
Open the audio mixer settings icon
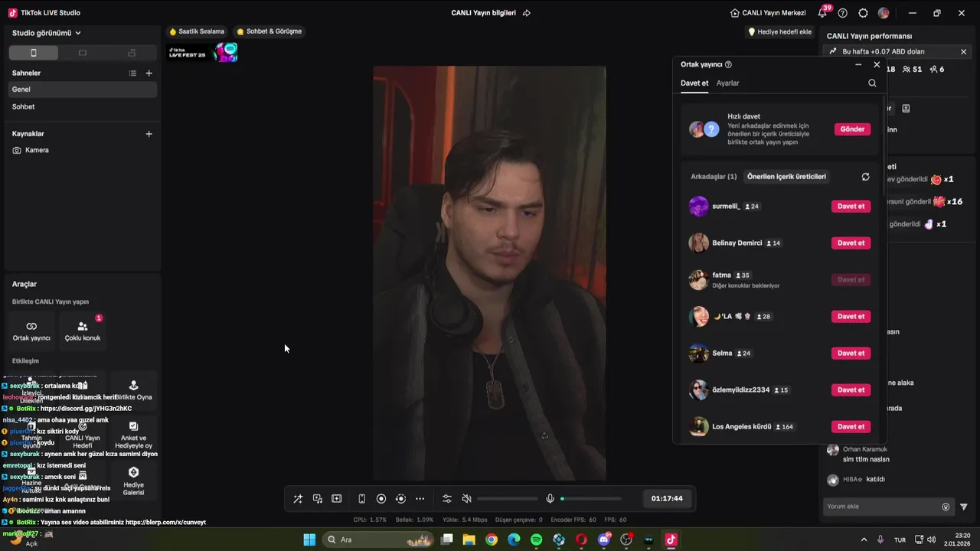pos(447,499)
